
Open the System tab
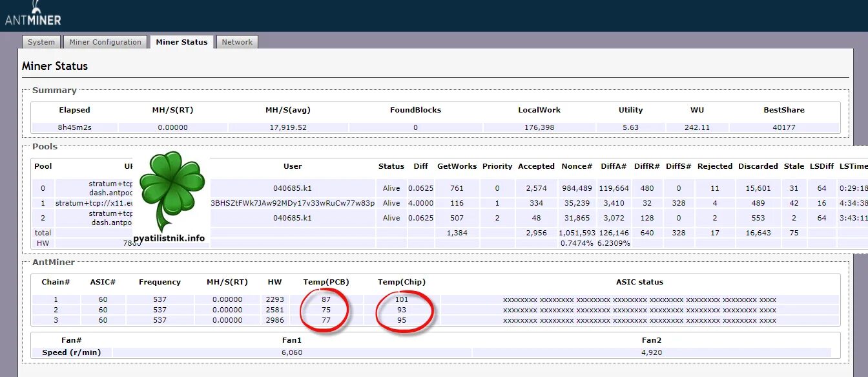(41, 42)
